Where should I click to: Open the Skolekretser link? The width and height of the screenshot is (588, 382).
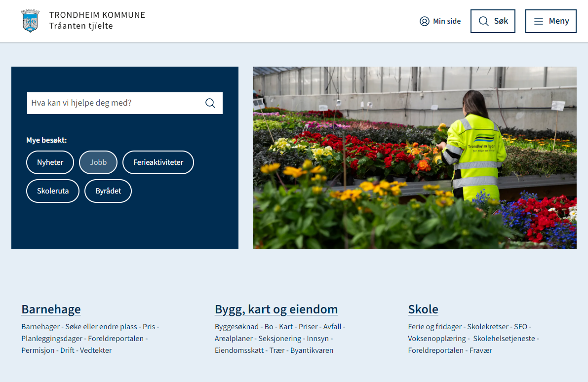coord(488,327)
